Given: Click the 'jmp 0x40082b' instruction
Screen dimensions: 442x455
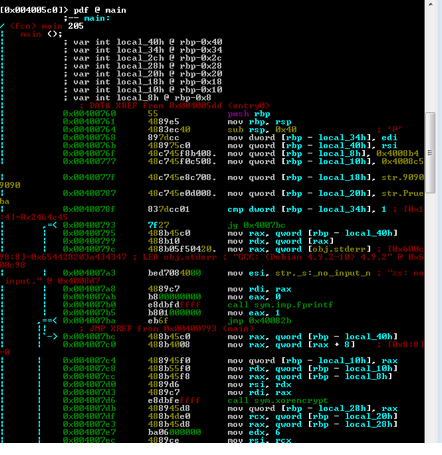Looking at the screenshot, I should pyautogui.click(x=260, y=321).
